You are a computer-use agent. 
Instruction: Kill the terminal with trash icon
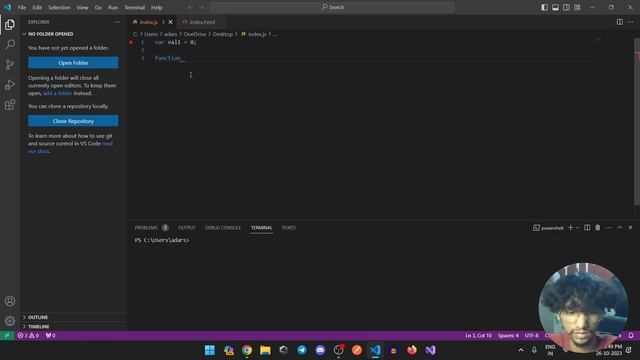click(598, 228)
